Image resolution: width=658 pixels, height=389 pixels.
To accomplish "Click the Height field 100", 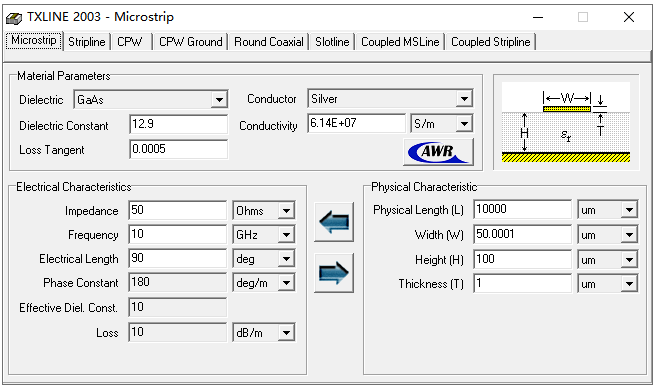I will (x=523, y=259).
